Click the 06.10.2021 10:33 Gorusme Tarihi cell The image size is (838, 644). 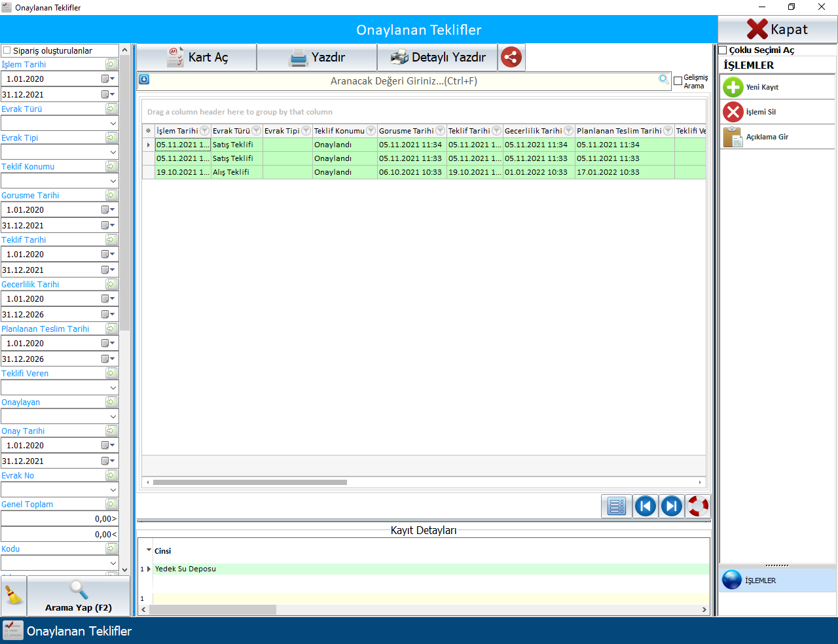412,172
